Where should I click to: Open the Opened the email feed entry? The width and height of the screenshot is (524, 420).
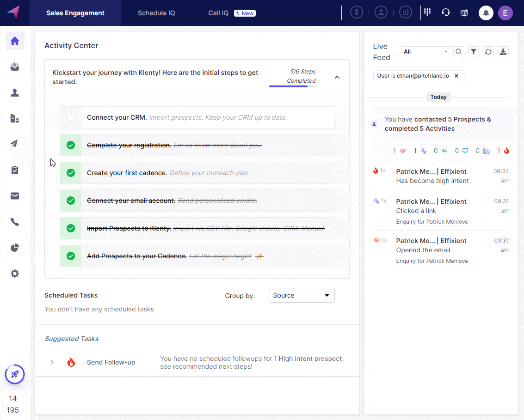(x=441, y=250)
